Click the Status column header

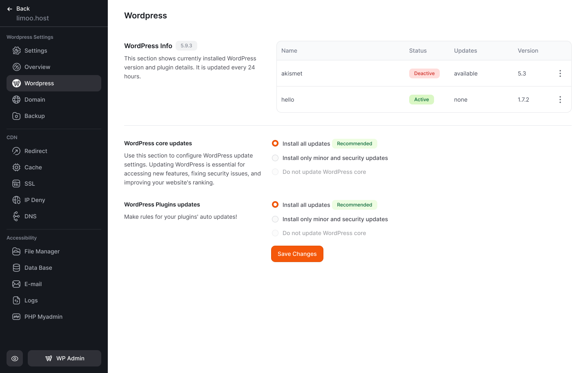coord(418,51)
